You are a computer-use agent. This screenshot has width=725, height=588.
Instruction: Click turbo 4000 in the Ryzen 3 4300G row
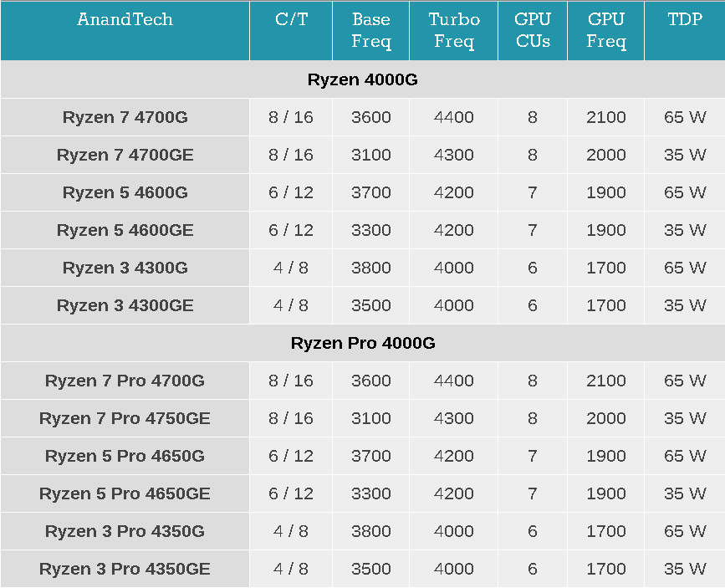click(x=453, y=268)
